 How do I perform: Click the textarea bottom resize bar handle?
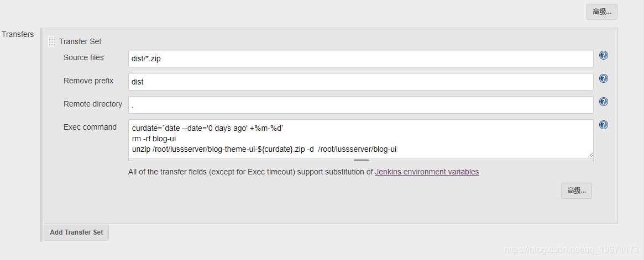tap(361, 160)
